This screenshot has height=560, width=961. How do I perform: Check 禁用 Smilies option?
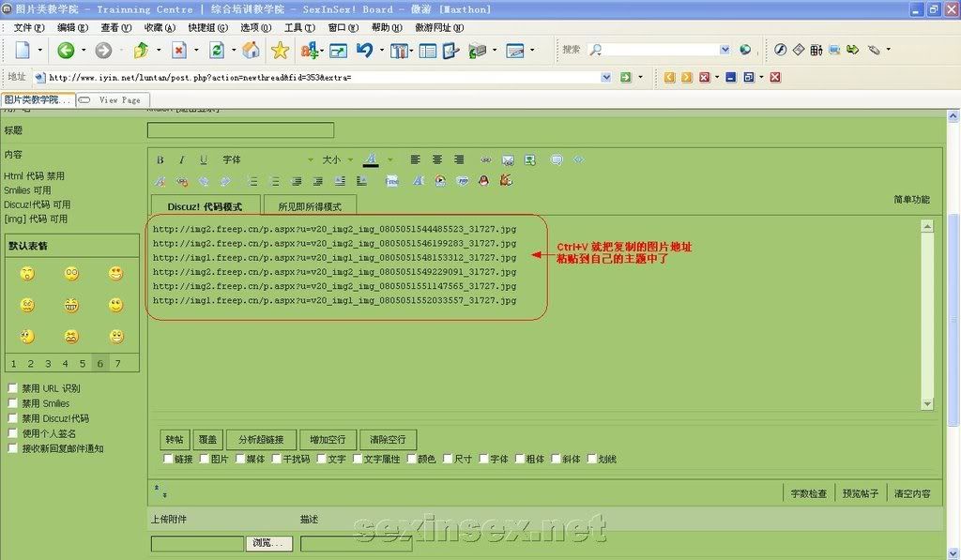click(12, 403)
